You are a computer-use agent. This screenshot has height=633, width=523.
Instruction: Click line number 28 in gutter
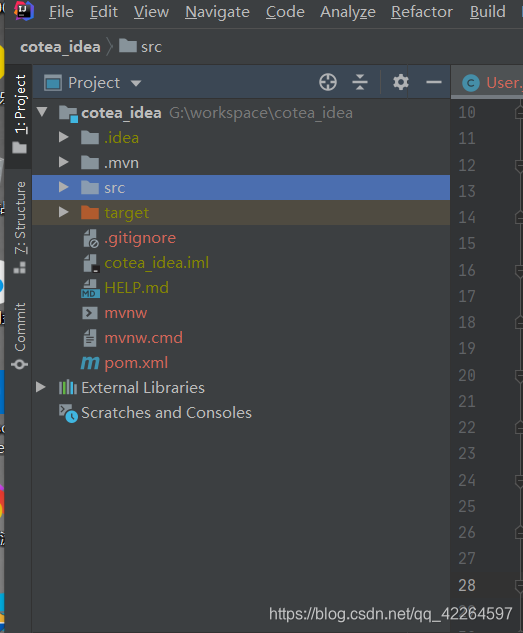point(467,585)
